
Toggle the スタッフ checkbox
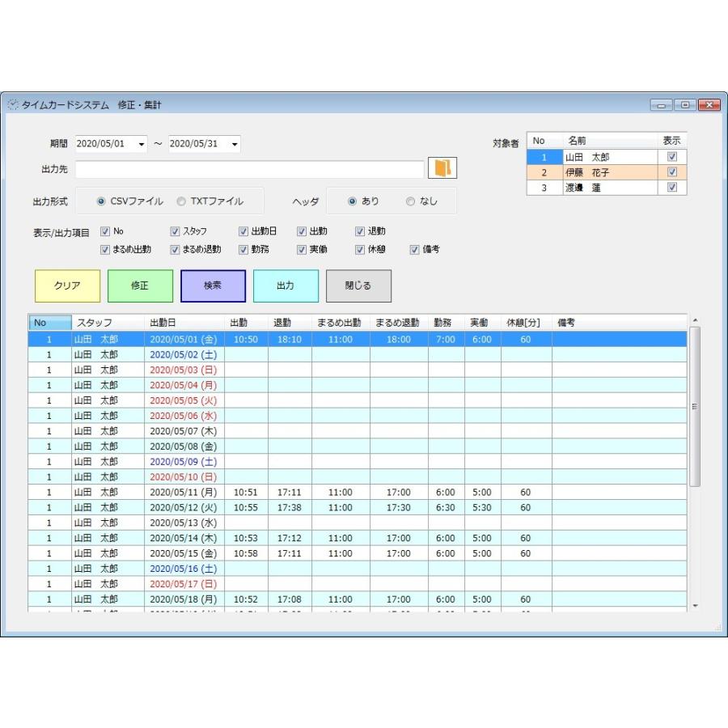point(175,231)
